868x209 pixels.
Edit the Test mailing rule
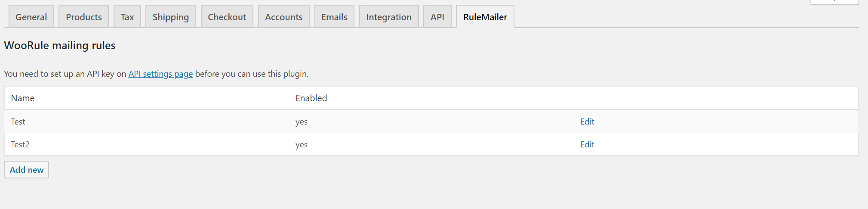pyautogui.click(x=587, y=122)
